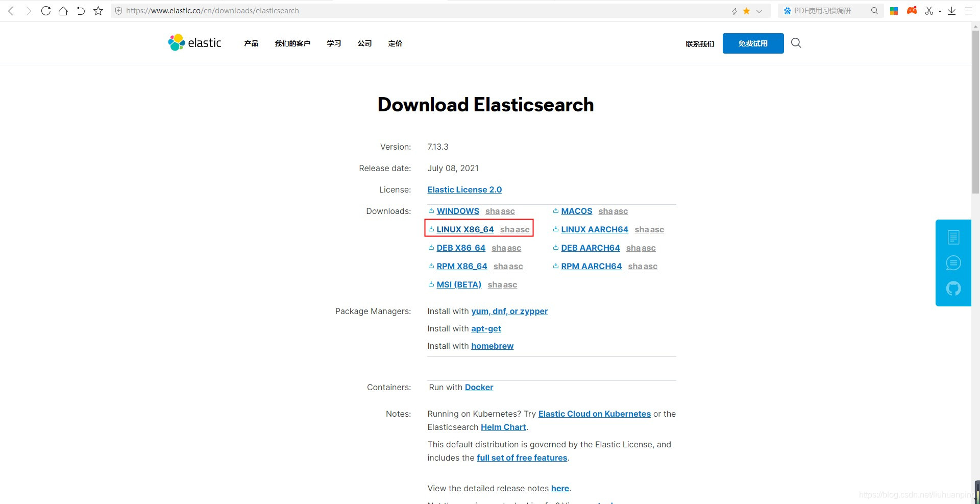This screenshot has width=980, height=504.
Task: Open the 我们的客户 navigation menu
Action: coord(292,43)
